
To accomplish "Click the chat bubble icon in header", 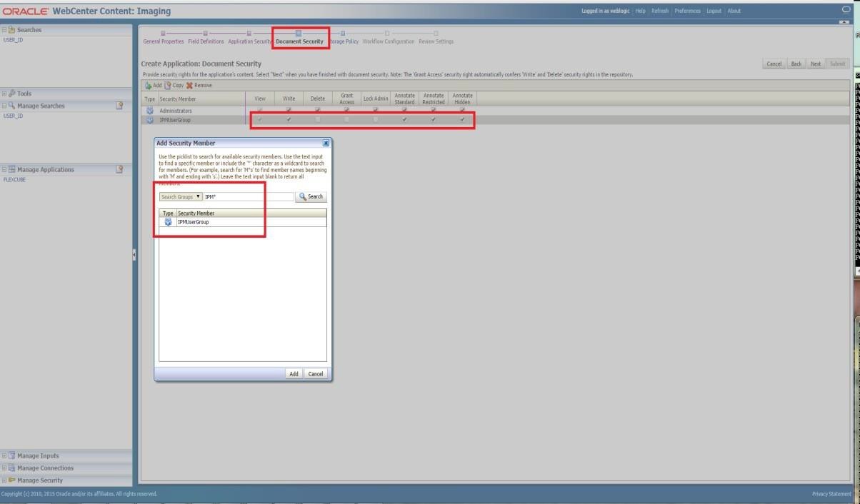I will (x=846, y=10).
